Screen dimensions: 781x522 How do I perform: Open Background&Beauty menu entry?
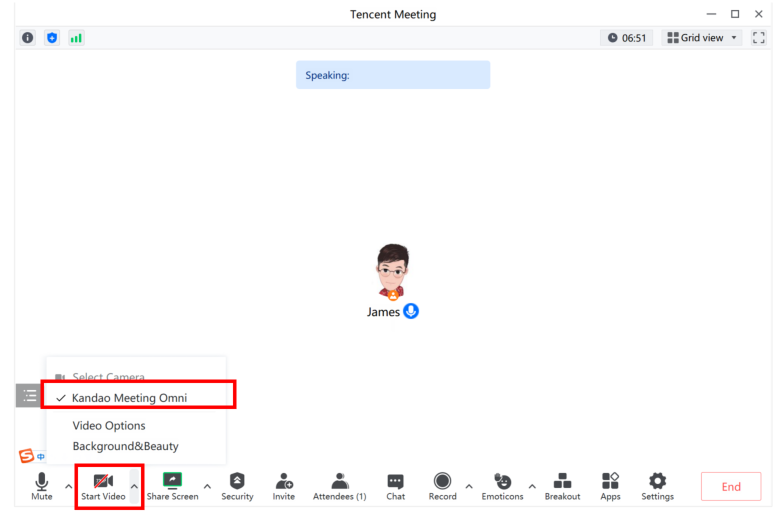[126, 446]
